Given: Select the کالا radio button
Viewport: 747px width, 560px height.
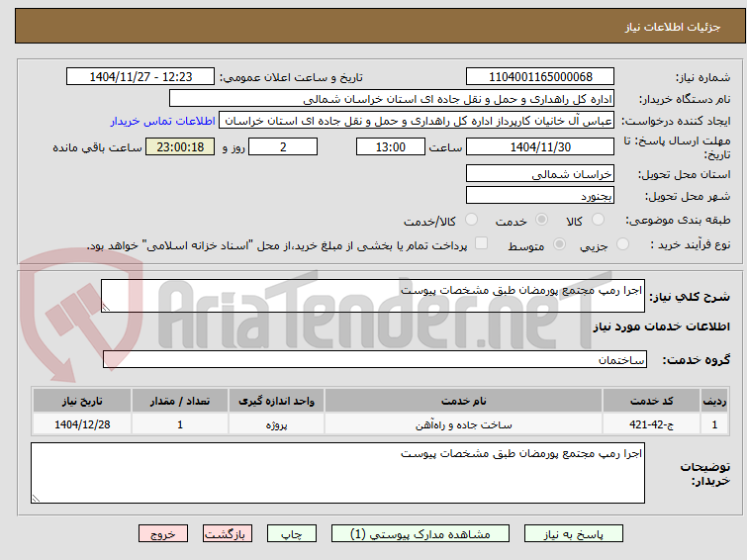Looking at the screenshot, I should pyautogui.click(x=598, y=220).
